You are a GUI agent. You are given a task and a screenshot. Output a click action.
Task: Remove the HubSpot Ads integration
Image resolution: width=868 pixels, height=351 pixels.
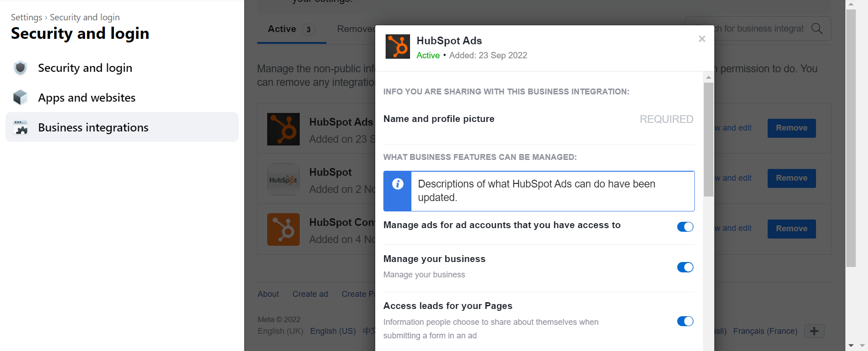791,128
